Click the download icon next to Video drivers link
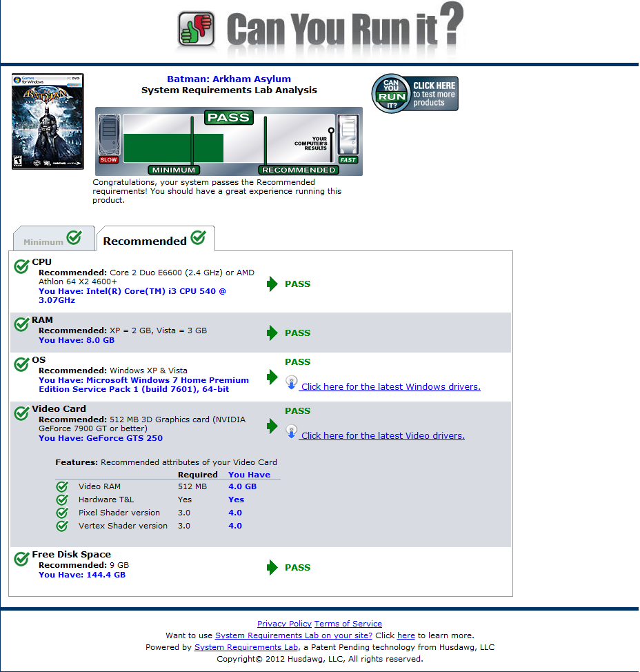The height and width of the screenshot is (672, 640). tap(291, 431)
